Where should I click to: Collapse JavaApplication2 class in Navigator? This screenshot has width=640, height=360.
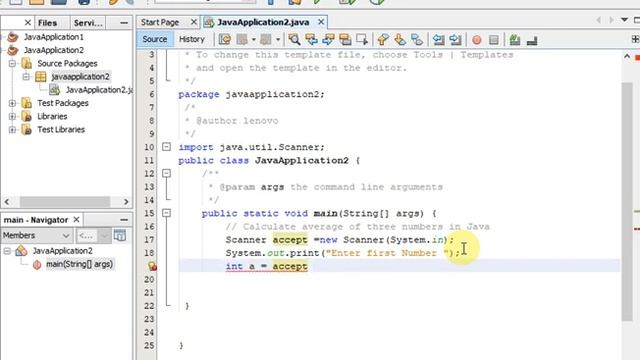pyautogui.click(x=7, y=251)
